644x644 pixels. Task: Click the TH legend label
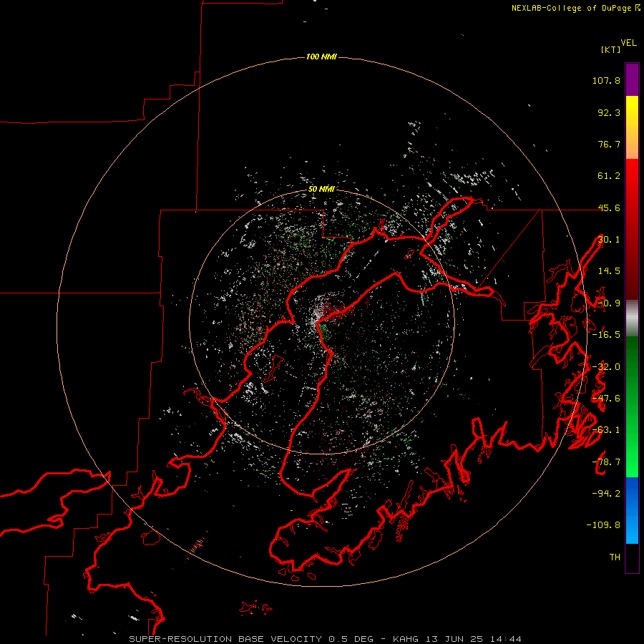tap(615, 557)
